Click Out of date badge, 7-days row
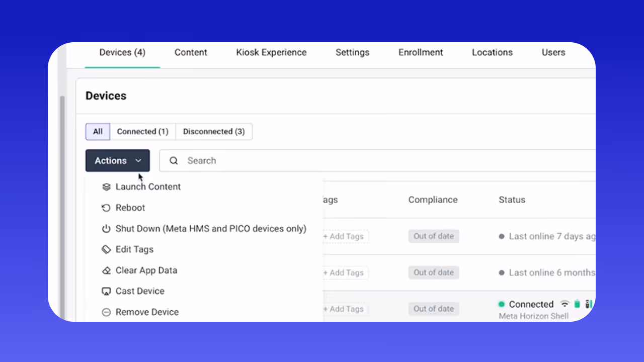Screen dimensions: 644x362 [x=434, y=236]
